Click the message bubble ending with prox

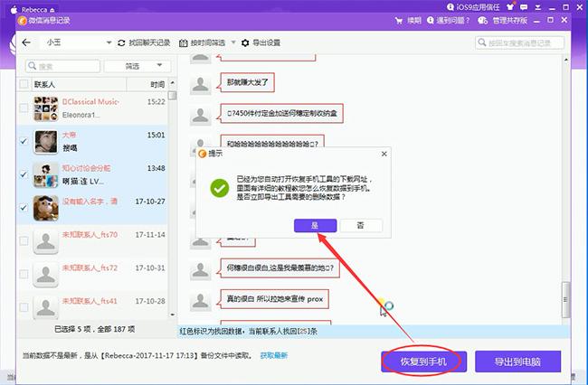coord(274,299)
